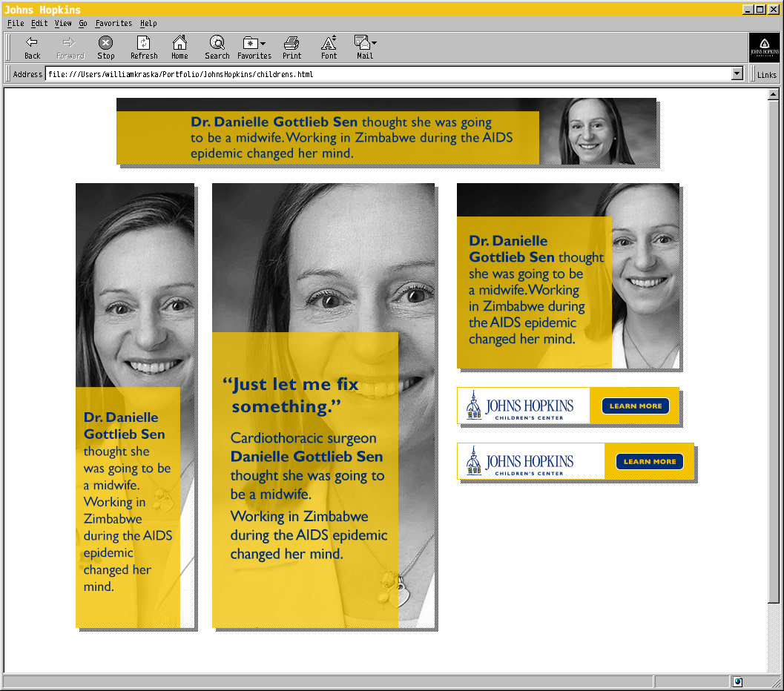Open Mail using the envelope icon
This screenshot has width=784, height=691.
tap(361, 42)
